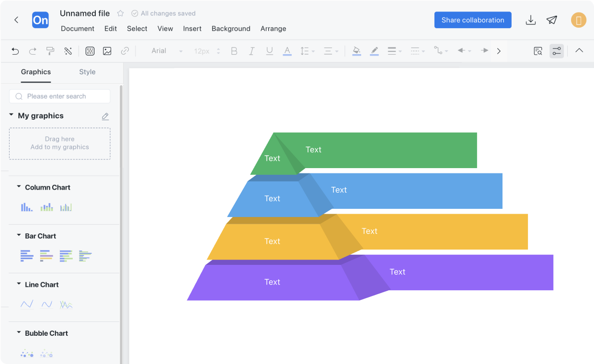Select the first Bar Chart thumbnail

point(27,256)
